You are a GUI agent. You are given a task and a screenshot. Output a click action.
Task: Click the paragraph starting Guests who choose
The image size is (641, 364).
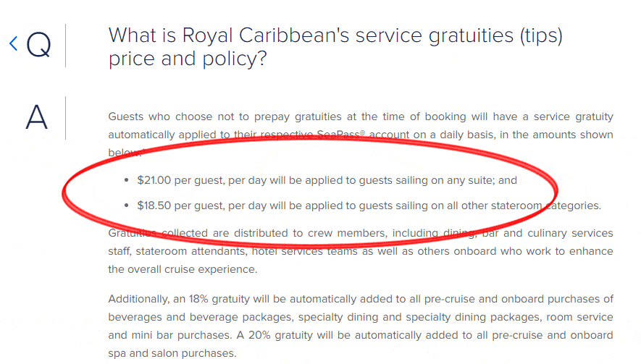point(361,135)
